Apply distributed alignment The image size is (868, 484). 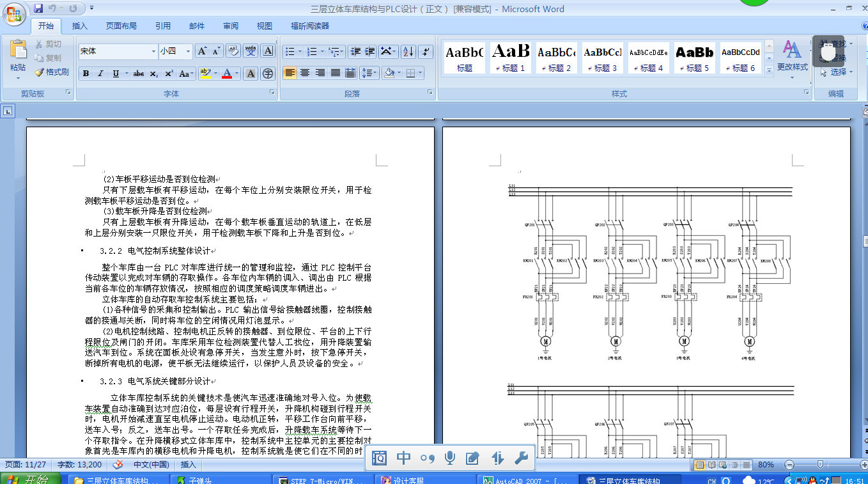point(350,73)
